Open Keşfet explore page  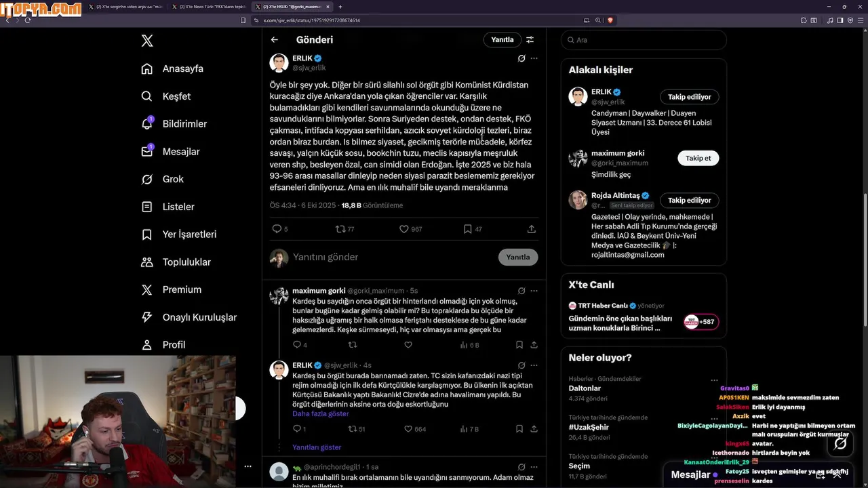click(166, 96)
